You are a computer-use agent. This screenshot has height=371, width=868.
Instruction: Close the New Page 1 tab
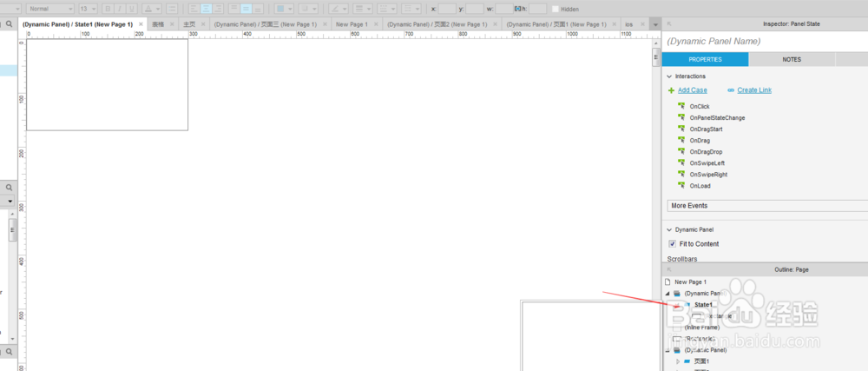pos(376,24)
